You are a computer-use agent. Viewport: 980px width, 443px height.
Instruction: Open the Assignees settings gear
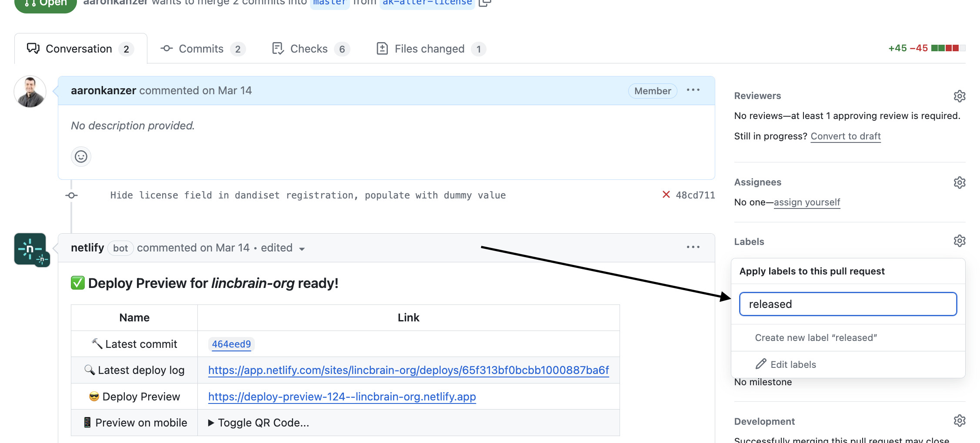pos(960,182)
